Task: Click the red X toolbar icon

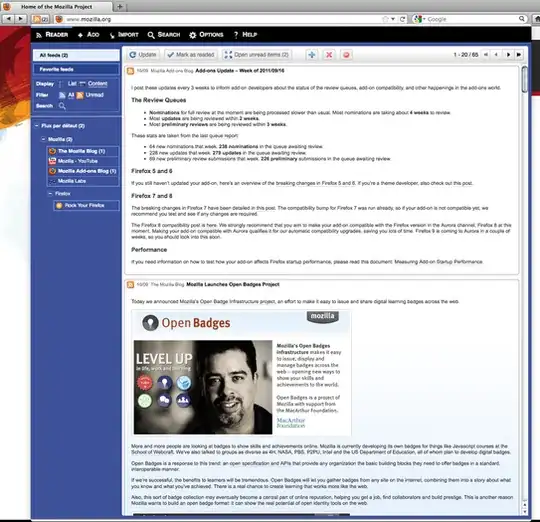Action: click(x=329, y=55)
